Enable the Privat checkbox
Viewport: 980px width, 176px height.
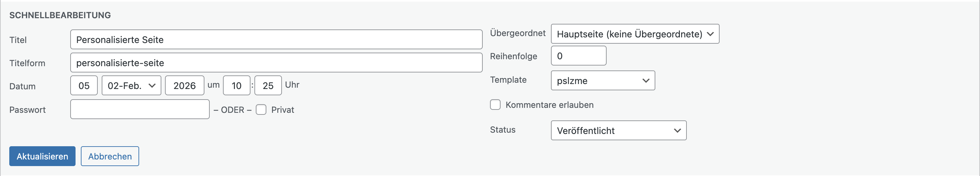click(x=261, y=110)
